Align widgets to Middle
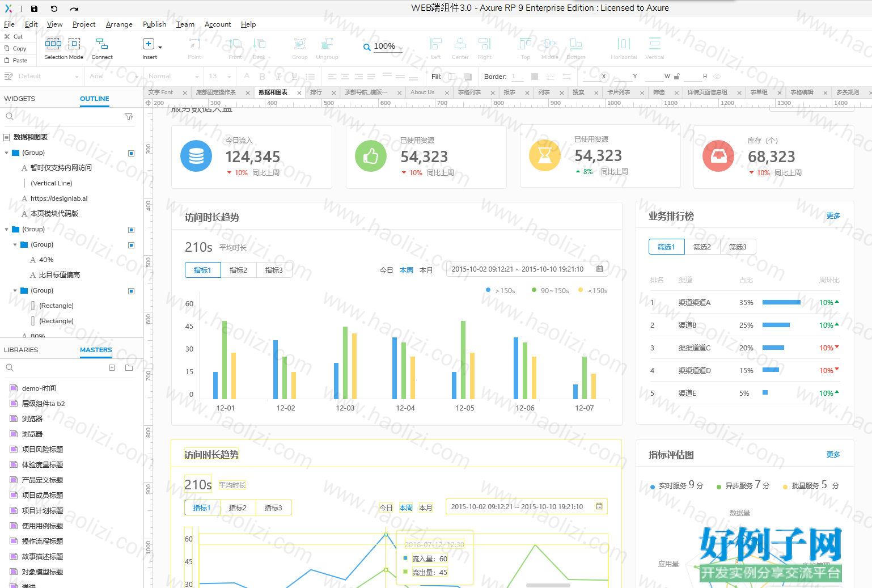The width and height of the screenshot is (872, 588). 549,48
